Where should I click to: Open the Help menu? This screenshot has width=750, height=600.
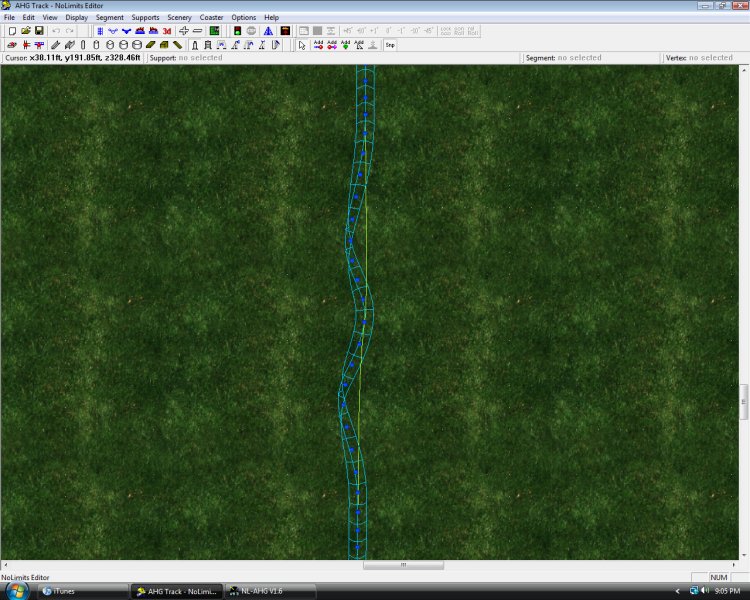271,17
